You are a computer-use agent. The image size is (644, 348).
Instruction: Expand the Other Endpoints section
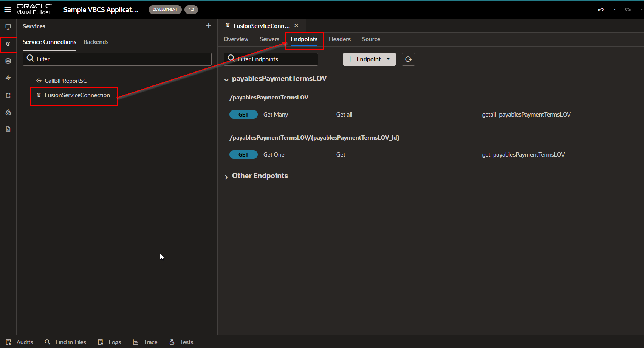(x=226, y=177)
